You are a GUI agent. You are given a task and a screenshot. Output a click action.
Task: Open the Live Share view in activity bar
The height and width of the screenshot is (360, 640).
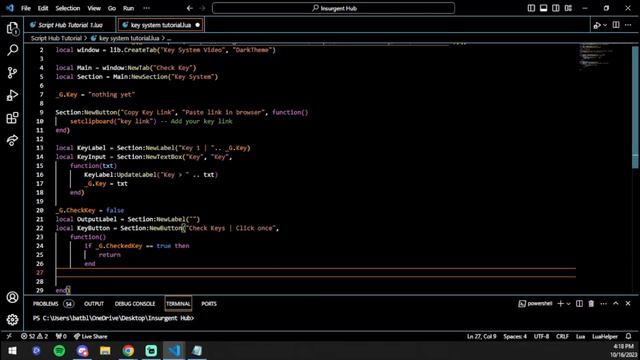coord(12,140)
